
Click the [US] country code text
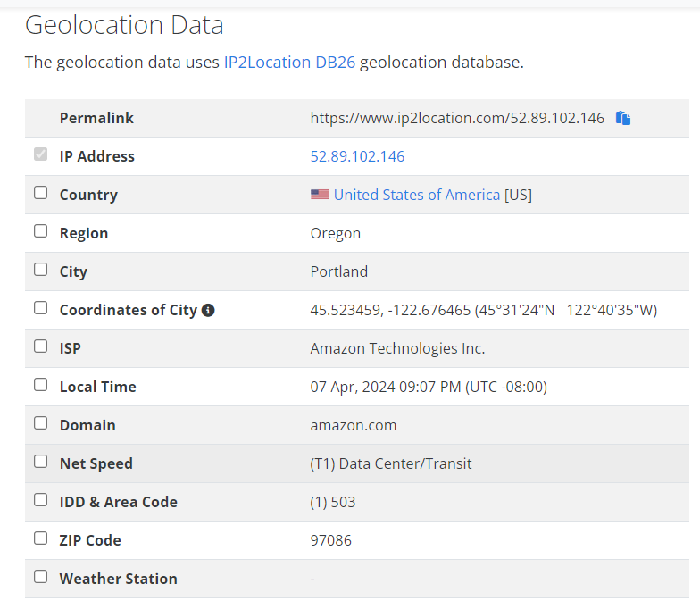[x=518, y=195]
